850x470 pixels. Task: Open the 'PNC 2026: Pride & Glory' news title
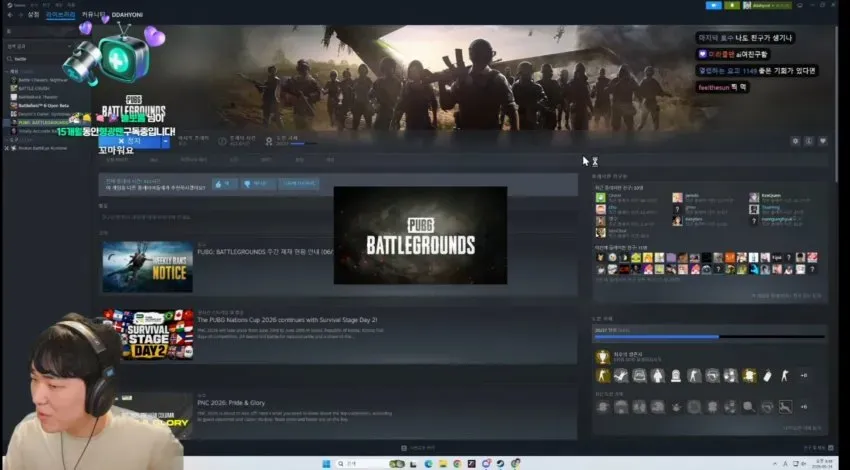(231, 403)
